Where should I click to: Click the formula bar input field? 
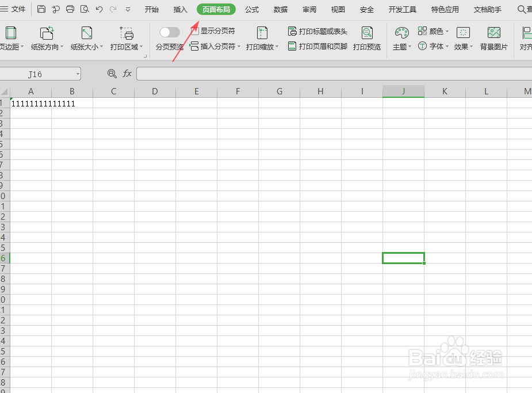coord(334,74)
